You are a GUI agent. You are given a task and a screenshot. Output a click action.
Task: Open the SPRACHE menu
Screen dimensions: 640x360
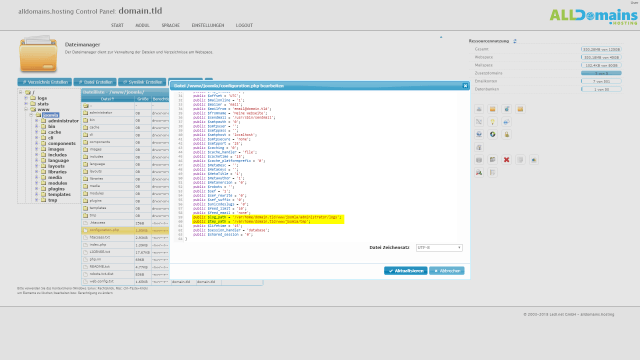pos(171,25)
